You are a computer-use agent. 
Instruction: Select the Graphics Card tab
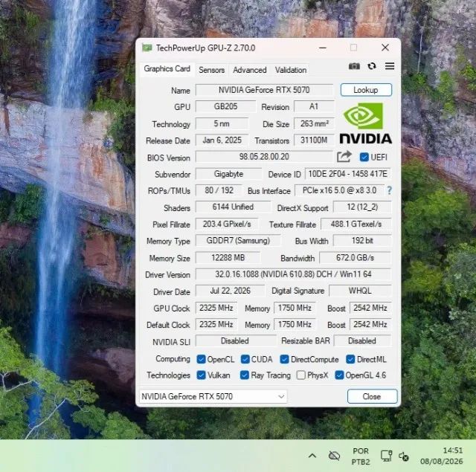coord(167,69)
